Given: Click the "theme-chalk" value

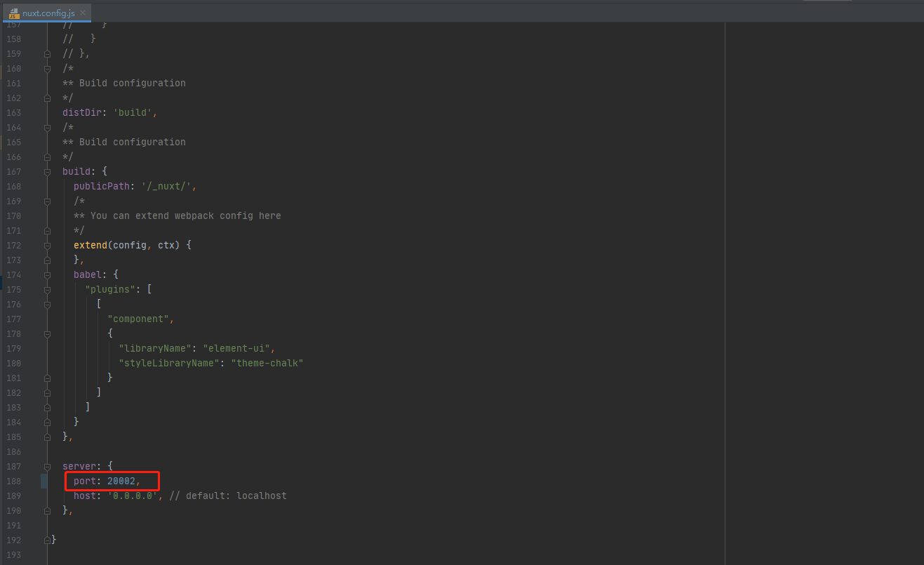Looking at the screenshot, I should (267, 363).
